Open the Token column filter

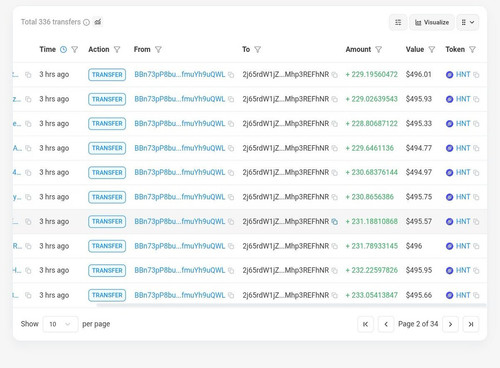[472, 50]
